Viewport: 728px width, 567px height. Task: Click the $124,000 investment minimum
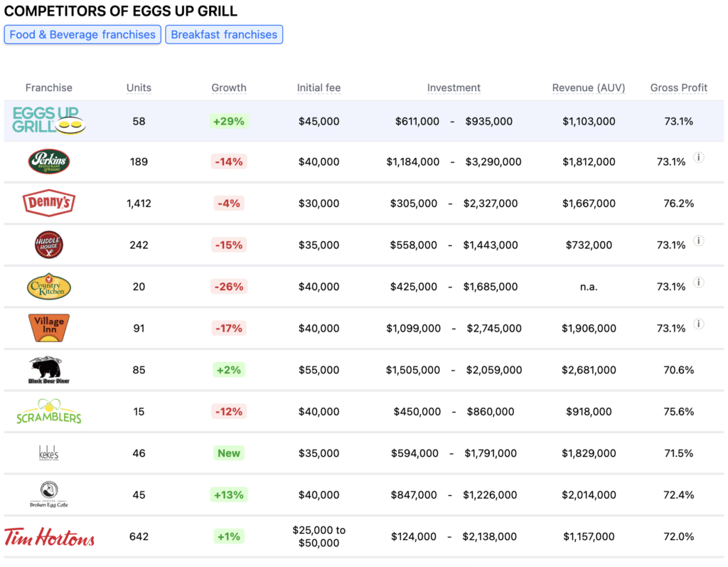click(414, 537)
